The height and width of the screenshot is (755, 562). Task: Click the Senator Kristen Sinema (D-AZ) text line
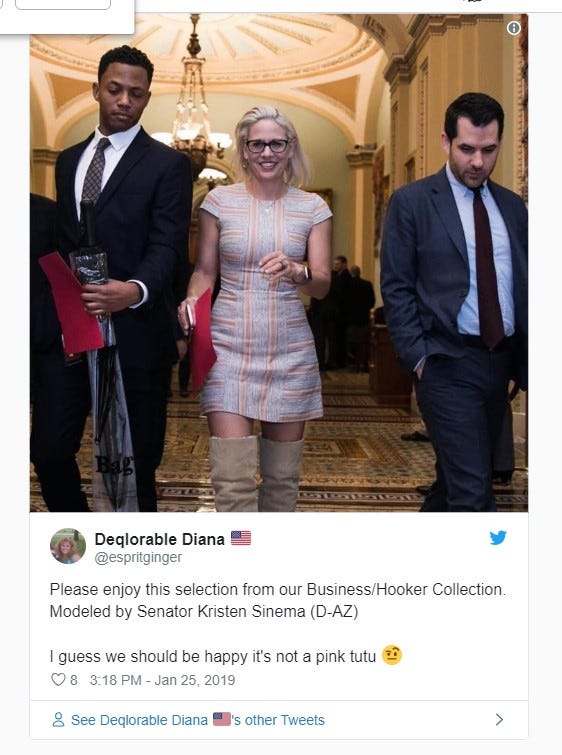204,612
